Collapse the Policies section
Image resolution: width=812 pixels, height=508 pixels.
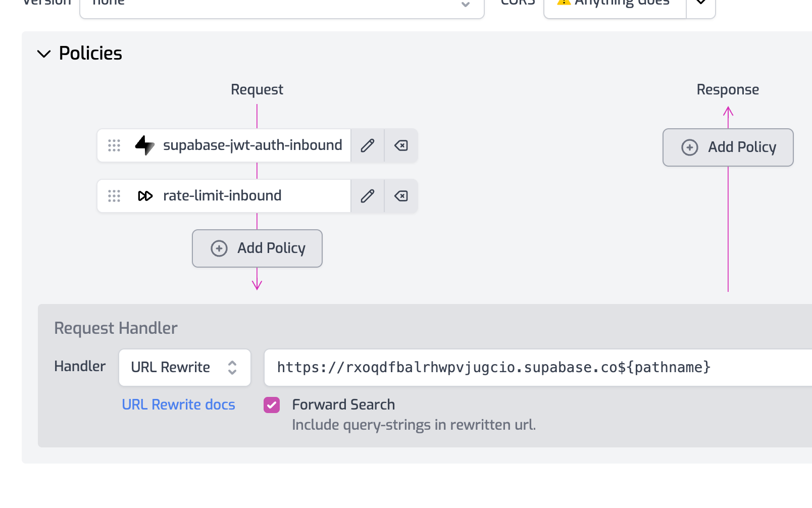coord(44,54)
